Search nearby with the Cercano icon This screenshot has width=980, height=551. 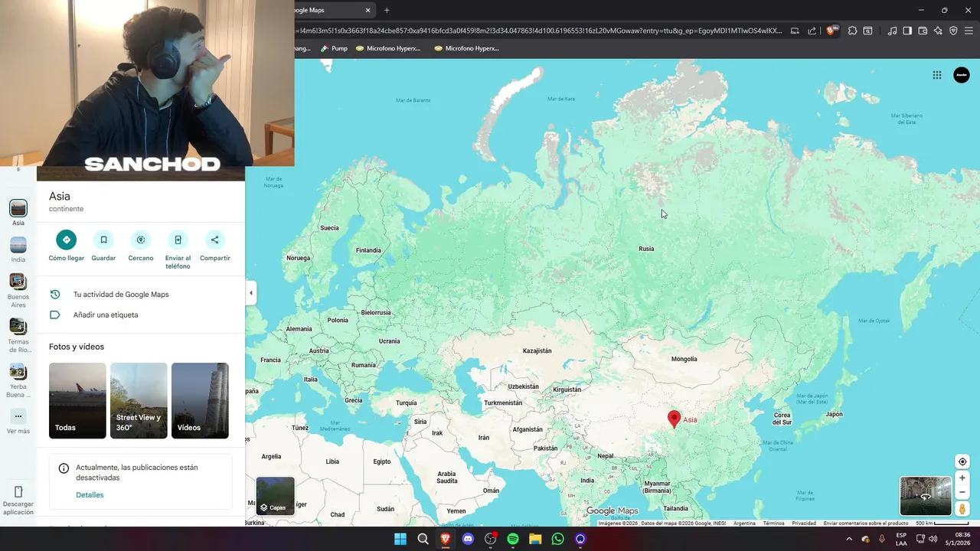coord(141,240)
